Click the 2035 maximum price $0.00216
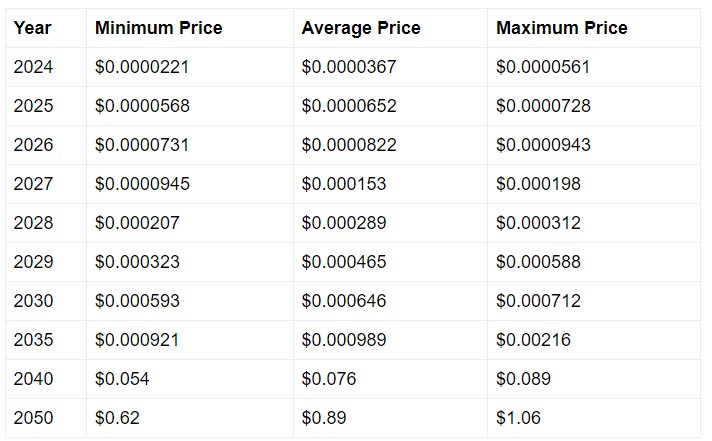 pyautogui.click(x=533, y=340)
